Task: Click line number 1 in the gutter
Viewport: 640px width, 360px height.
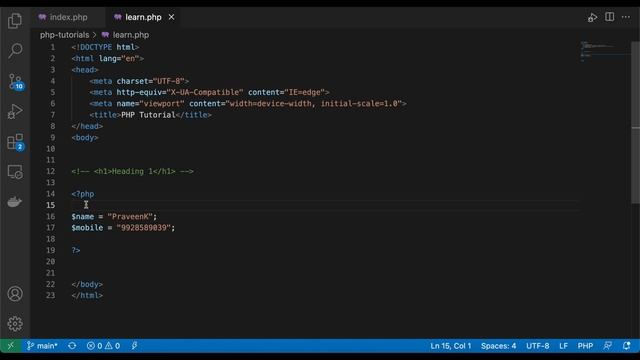Action: [x=53, y=47]
